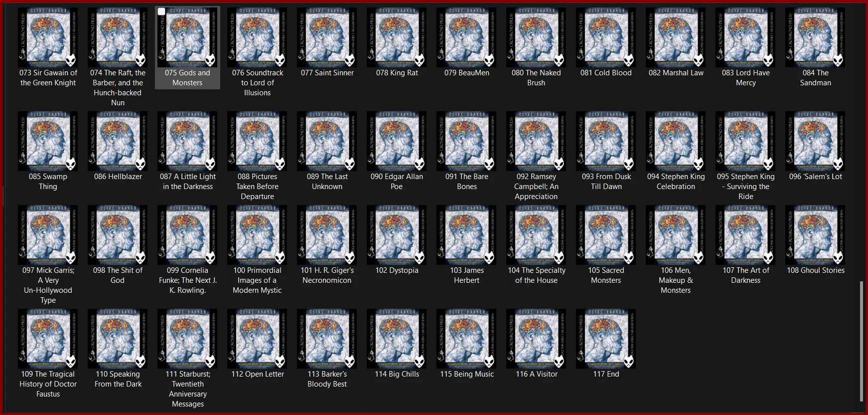The height and width of the screenshot is (415, 868).
Task: Click the vertical scrollbar thumb at right edge
Action: pos(862,342)
